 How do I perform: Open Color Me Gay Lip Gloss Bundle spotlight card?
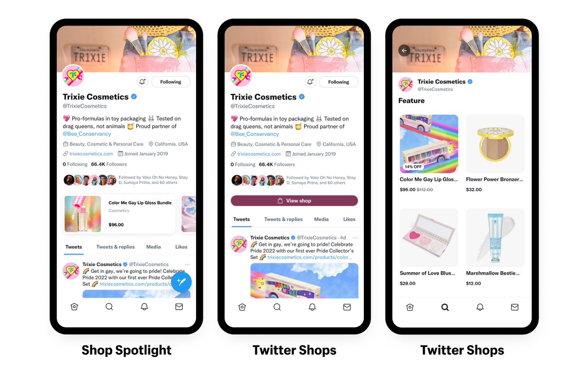tap(119, 214)
